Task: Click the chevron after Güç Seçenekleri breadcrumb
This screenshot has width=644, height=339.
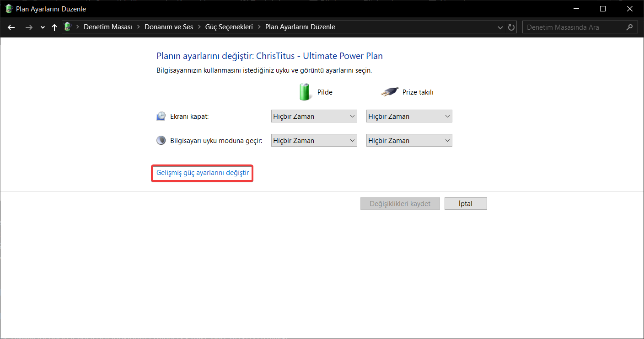Action: click(x=259, y=27)
